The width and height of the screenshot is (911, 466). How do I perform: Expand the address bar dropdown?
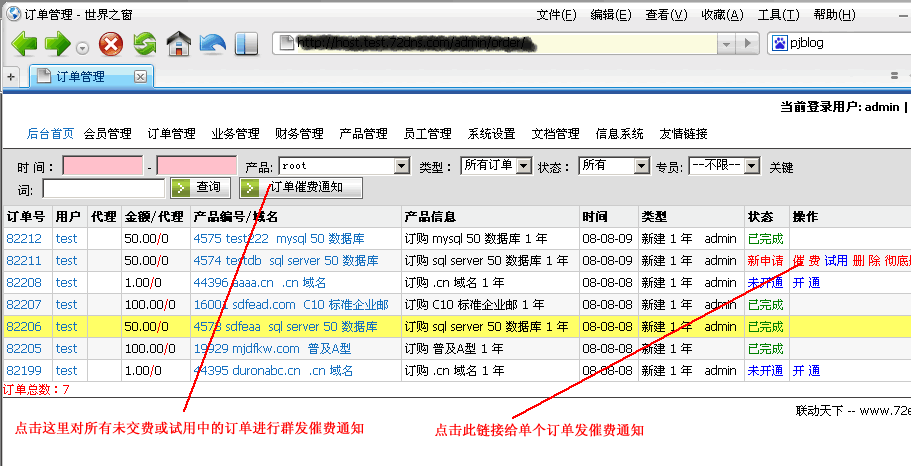(x=726, y=43)
